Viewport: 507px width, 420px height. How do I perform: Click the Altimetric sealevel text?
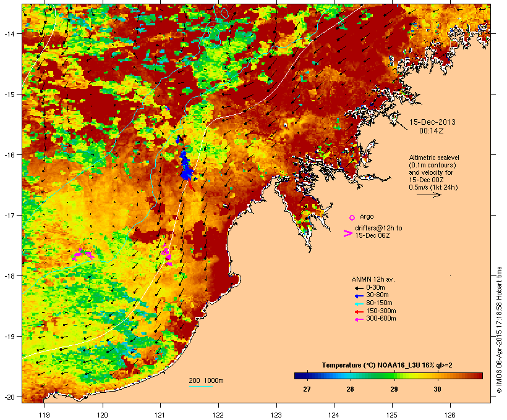pyautogui.click(x=434, y=157)
